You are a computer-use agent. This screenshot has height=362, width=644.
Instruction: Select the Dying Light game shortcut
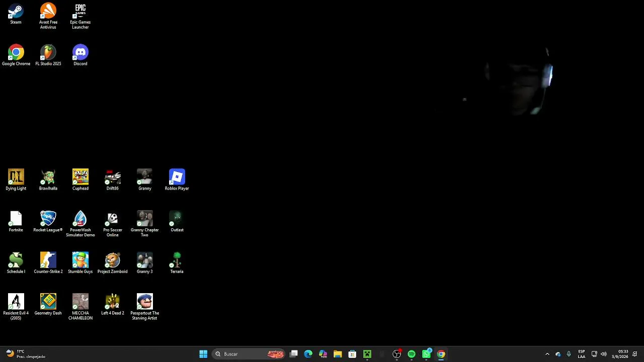pos(16,180)
